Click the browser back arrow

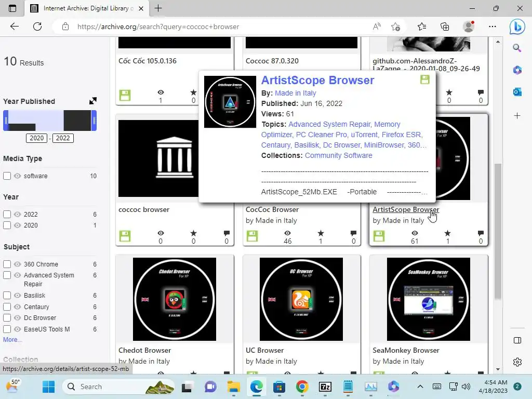tap(14, 26)
